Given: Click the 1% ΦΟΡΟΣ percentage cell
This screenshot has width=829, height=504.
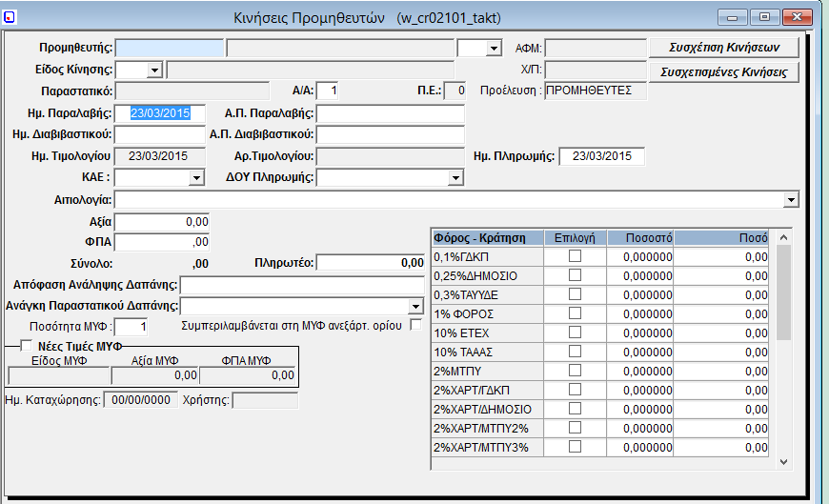Looking at the screenshot, I should point(640,314).
